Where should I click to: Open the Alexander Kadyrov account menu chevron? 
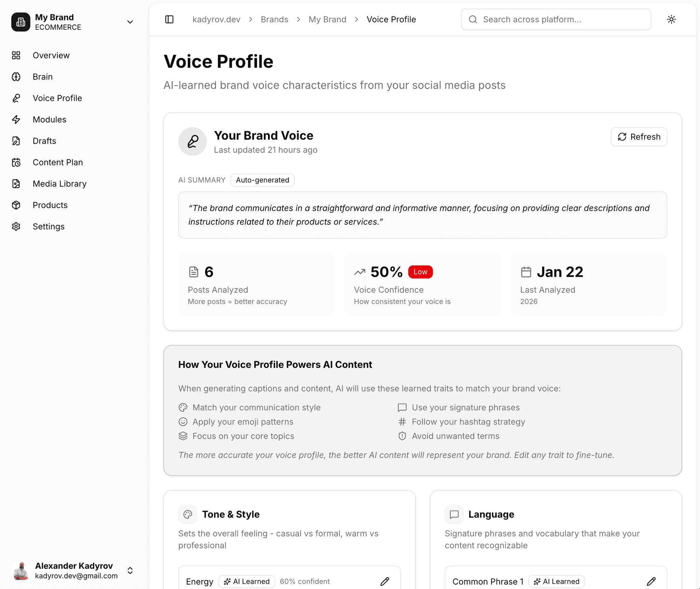pyautogui.click(x=130, y=570)
